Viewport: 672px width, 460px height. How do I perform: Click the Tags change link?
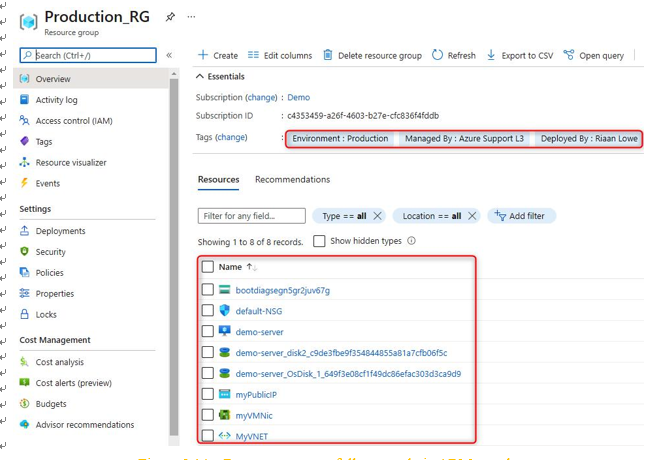(231, 137)
